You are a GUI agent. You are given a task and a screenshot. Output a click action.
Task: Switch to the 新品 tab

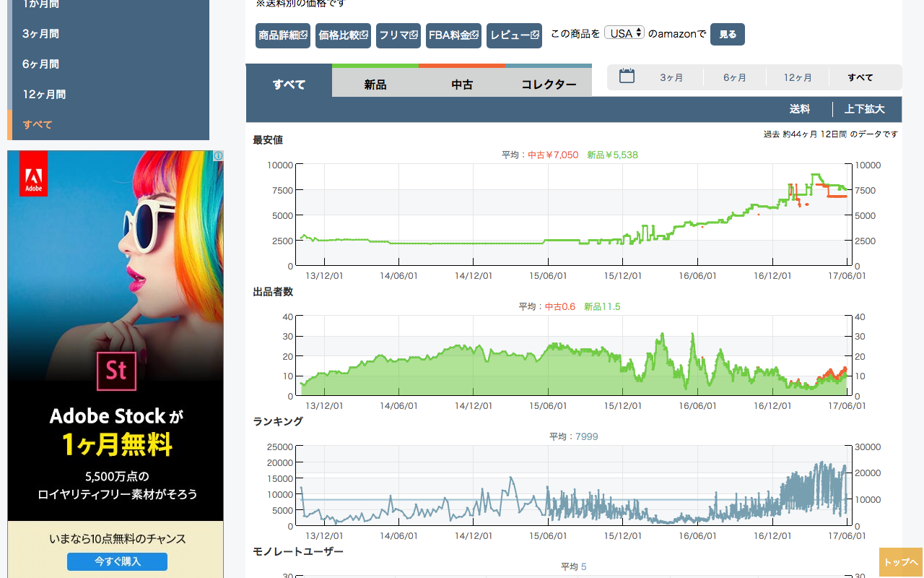point(375,85)
